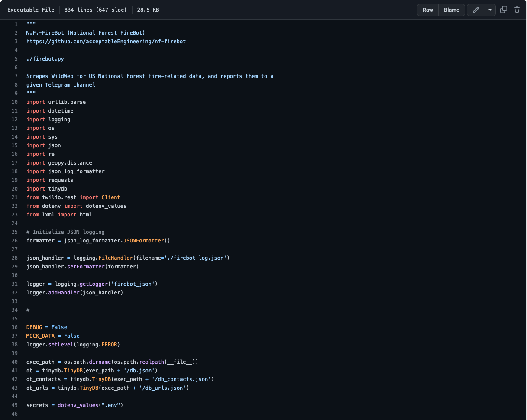
Task: Click the logger.setLevel(logging.ERROR) line
Action: [x=73, y=345]
